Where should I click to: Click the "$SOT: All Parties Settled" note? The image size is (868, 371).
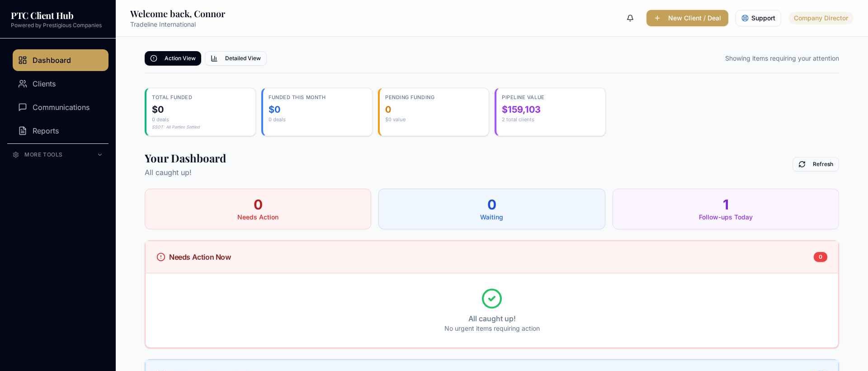point(176,127)
